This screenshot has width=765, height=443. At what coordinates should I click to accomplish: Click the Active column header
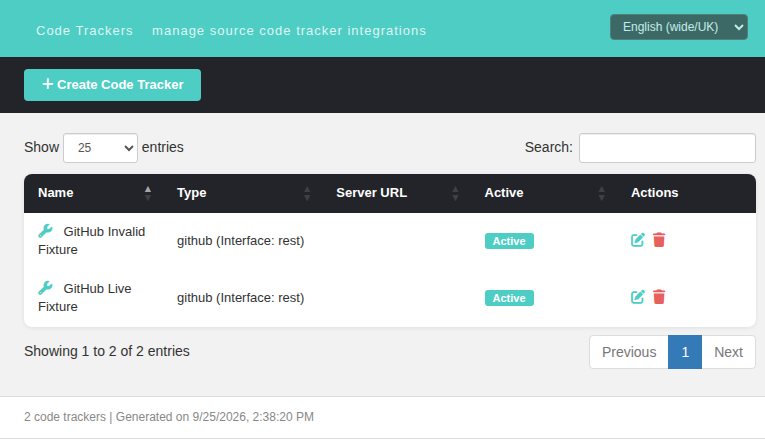click(543, 193)
